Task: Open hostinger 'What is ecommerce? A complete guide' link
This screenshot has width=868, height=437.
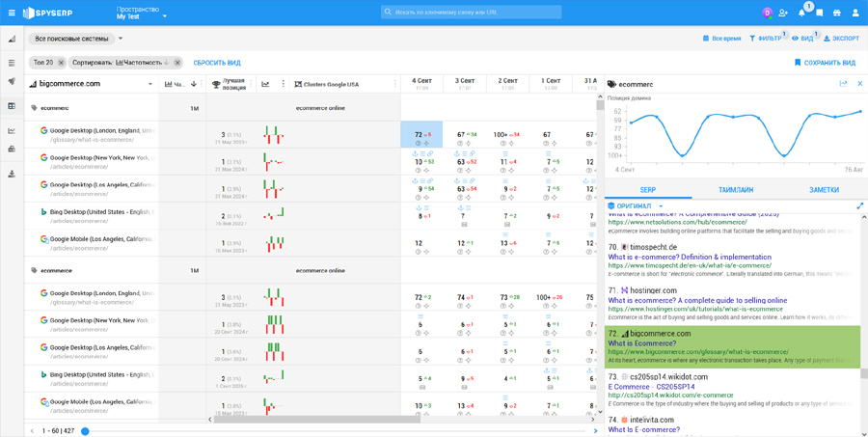Action: click(x=697, y=300)
